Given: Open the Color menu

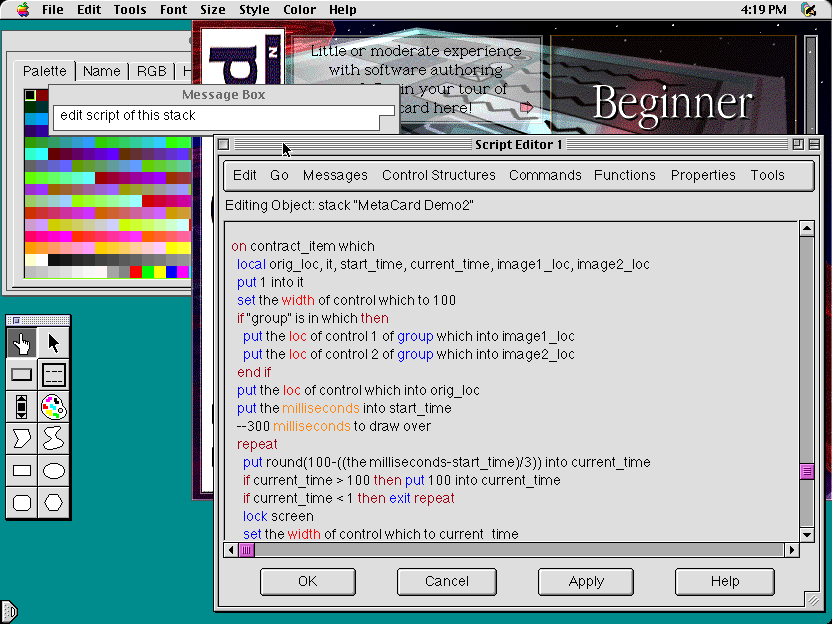Looking at the screenshot, I should (299, 10).
